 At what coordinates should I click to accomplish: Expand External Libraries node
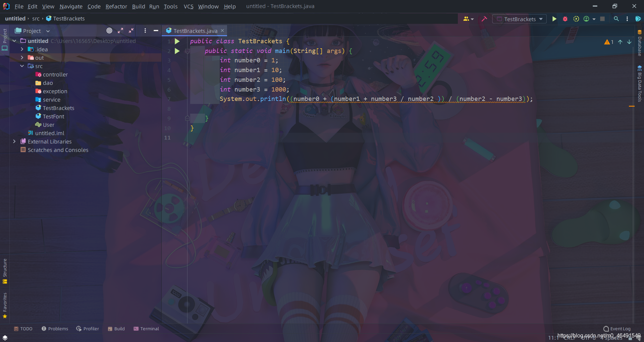(x=14, y=141)
